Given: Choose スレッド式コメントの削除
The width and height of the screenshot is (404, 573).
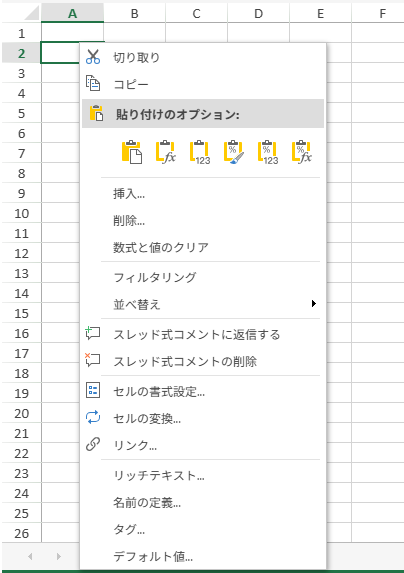Looking at the screenshot, I should 203,361.
